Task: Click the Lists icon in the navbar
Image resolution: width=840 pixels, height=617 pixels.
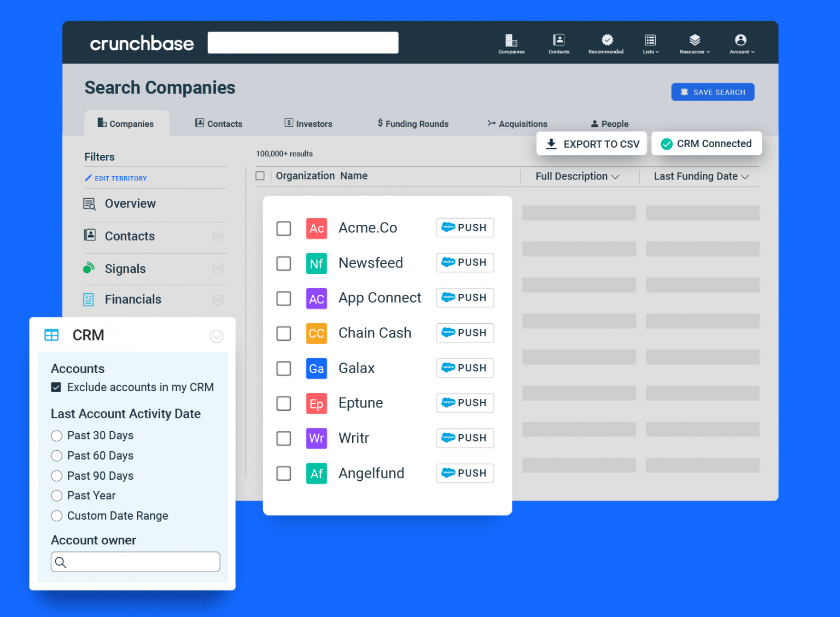Action: (x=650, y=40)
